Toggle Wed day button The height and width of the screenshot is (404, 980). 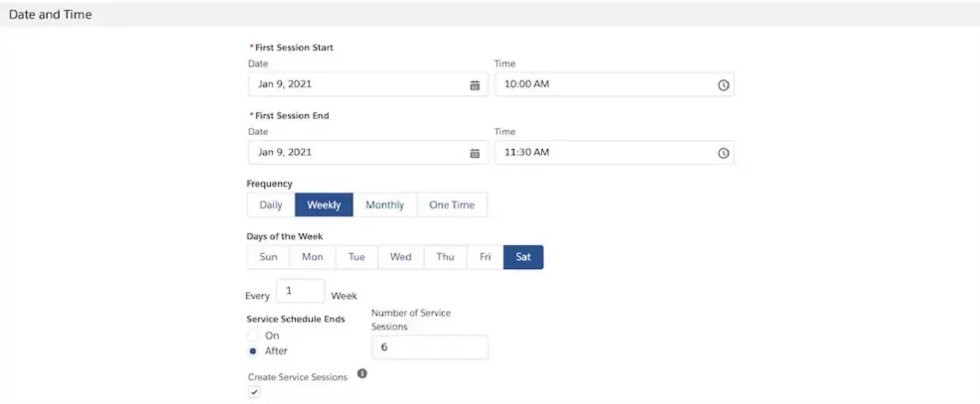pyautogui.click(x=400, y=257)
